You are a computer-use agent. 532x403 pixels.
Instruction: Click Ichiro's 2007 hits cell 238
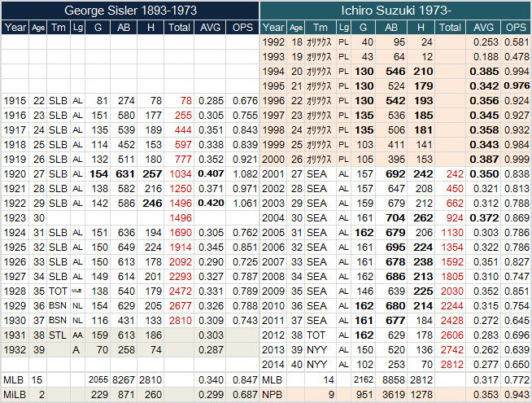pos(421,262)
